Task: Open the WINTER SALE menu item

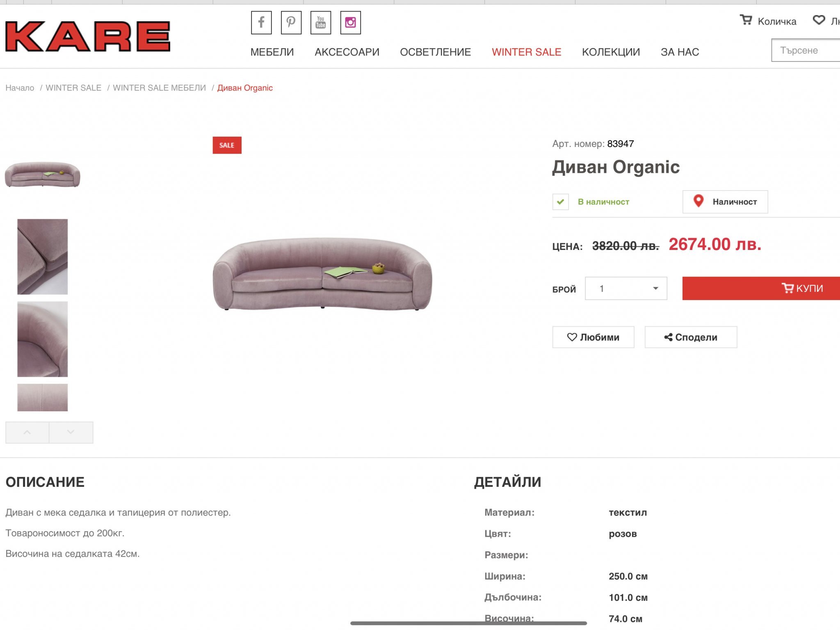Action: pos(526,52)
